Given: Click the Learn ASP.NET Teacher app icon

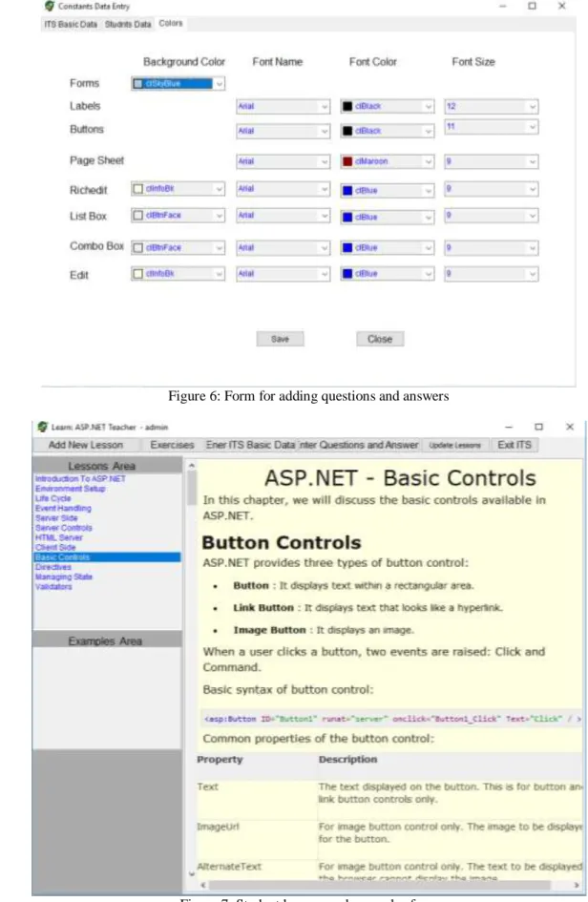Looking at the screenshot, I should (42, 427).
